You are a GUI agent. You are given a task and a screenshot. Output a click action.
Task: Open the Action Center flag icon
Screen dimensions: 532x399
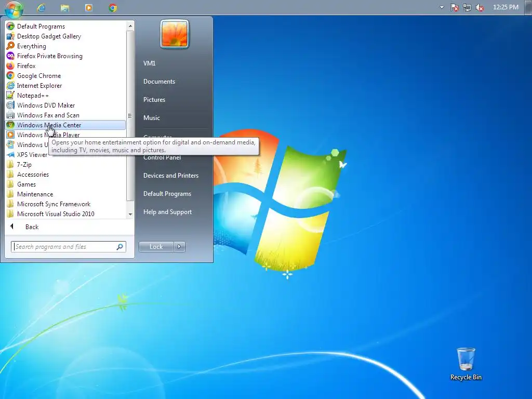pos(454,7)
